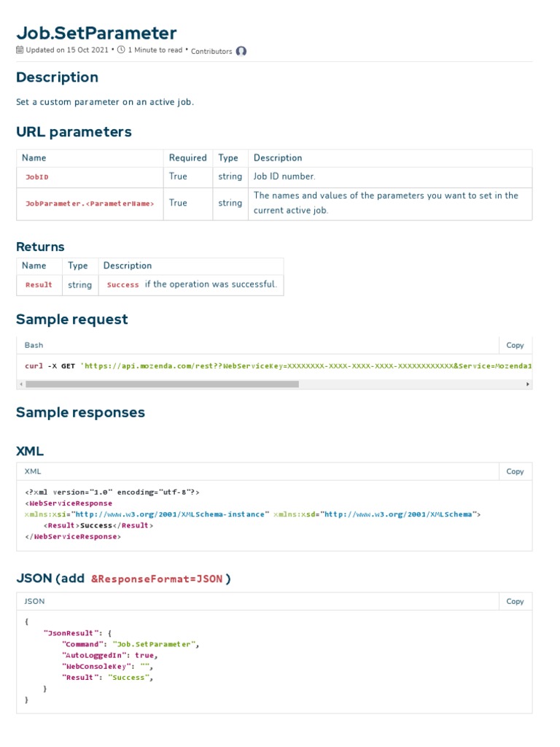Image resolution: width=560 pixels, height=747 pixels.
Task: Click the 'Success' code text in Returns table
Action: 122,285
